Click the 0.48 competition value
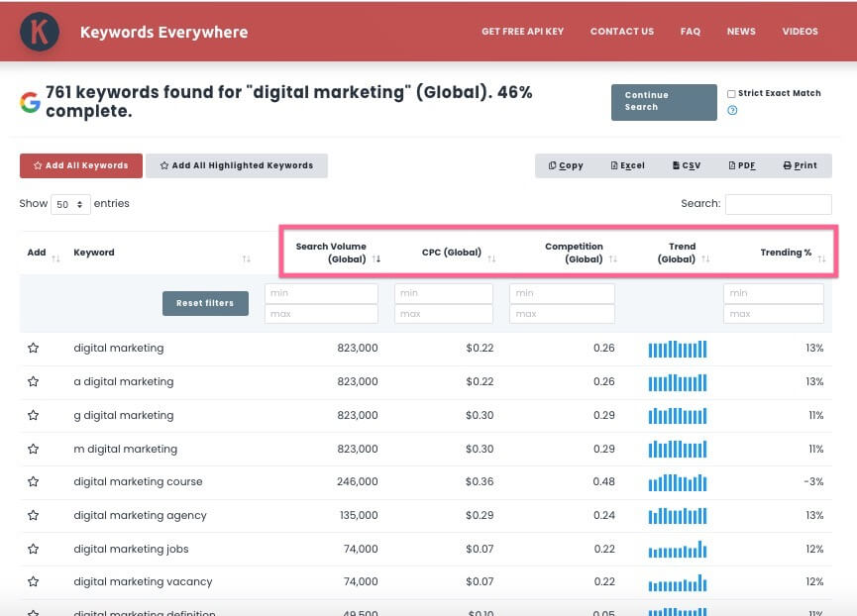This screenshot has width=857, height=616. click(604, 481)
